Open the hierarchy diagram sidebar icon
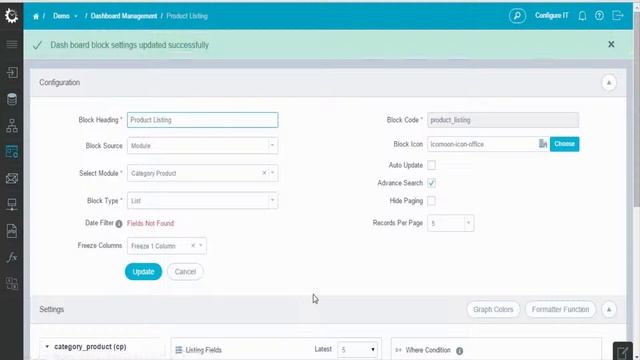This screenshot has height=360, width=640. [x=12, y=126]
